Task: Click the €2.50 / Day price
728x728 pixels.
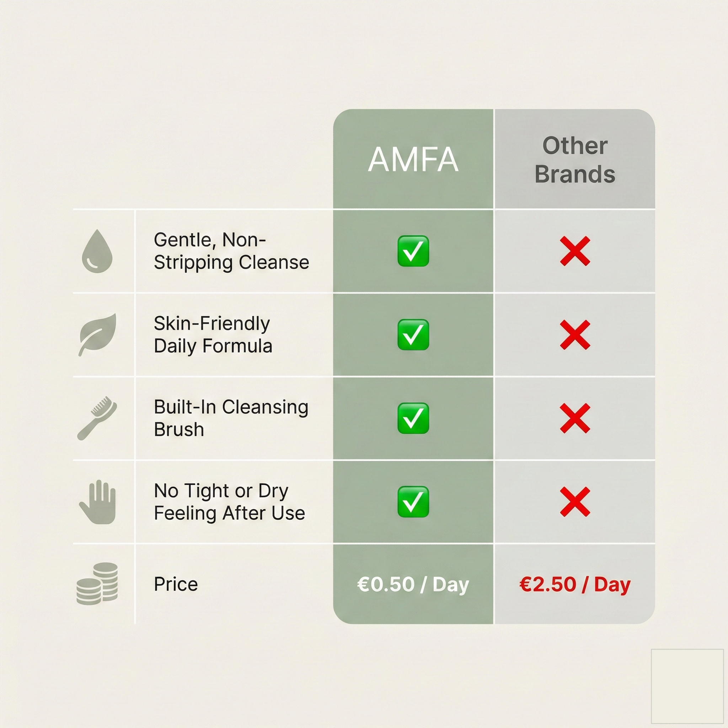Action: 575,584
